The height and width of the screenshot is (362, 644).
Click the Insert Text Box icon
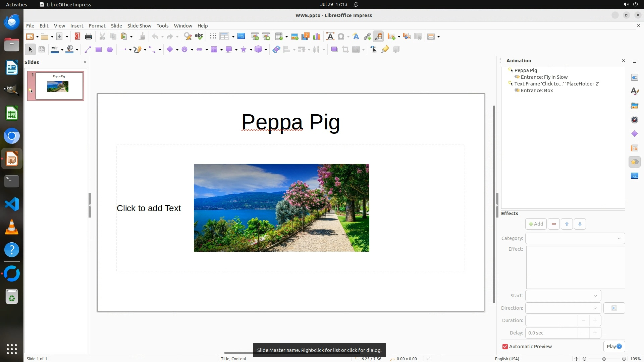click(x=330, y=37)
